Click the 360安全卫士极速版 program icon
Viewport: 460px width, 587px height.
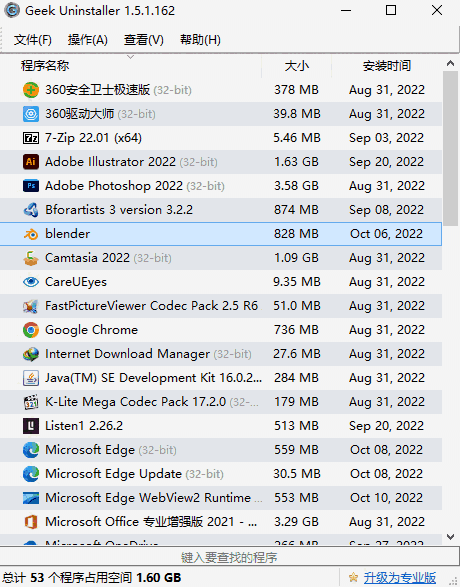coord(31,90)
